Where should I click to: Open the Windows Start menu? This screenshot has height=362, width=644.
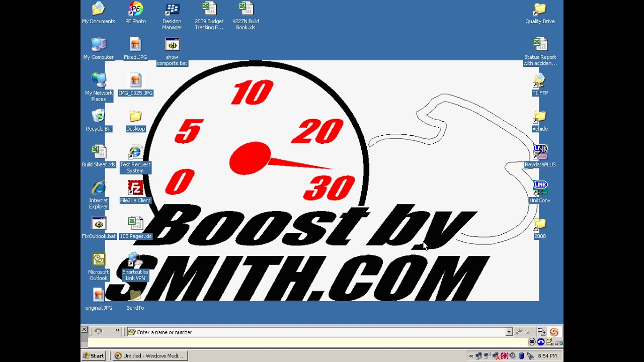pos(94,355)
